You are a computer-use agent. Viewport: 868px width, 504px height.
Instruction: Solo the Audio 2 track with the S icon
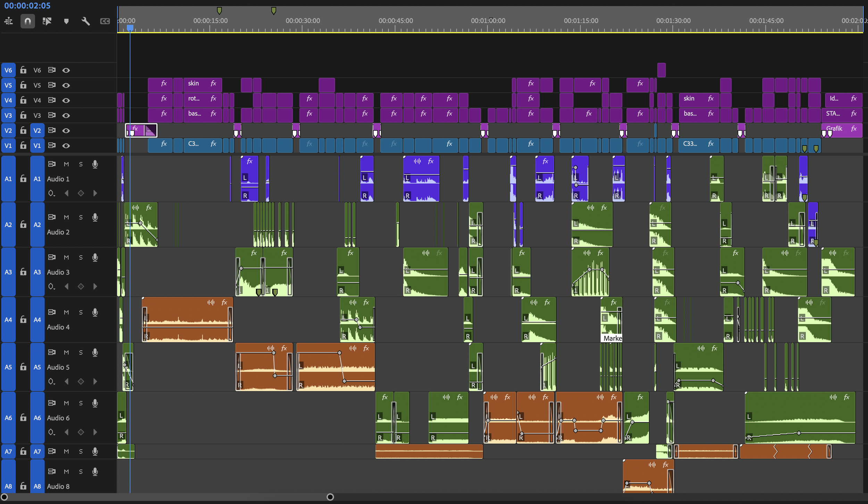tap(81, 217)
